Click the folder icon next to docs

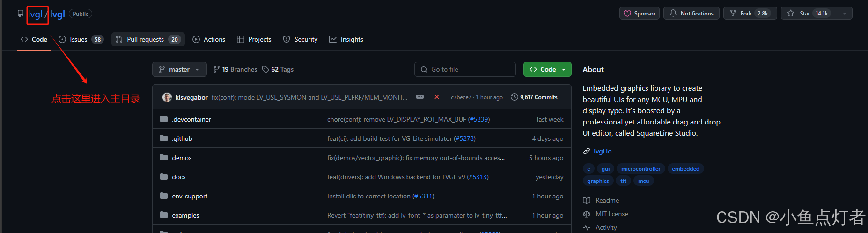click(164, 176)
